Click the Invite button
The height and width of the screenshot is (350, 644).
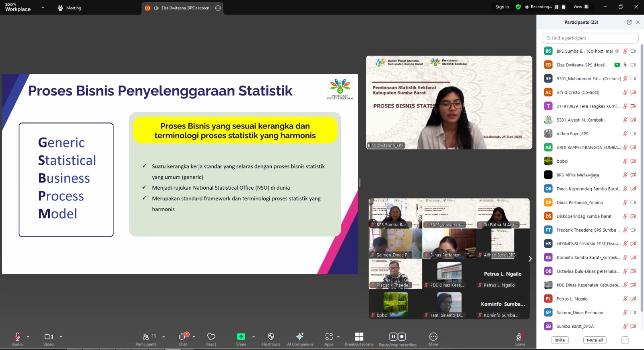coord(559,340)
